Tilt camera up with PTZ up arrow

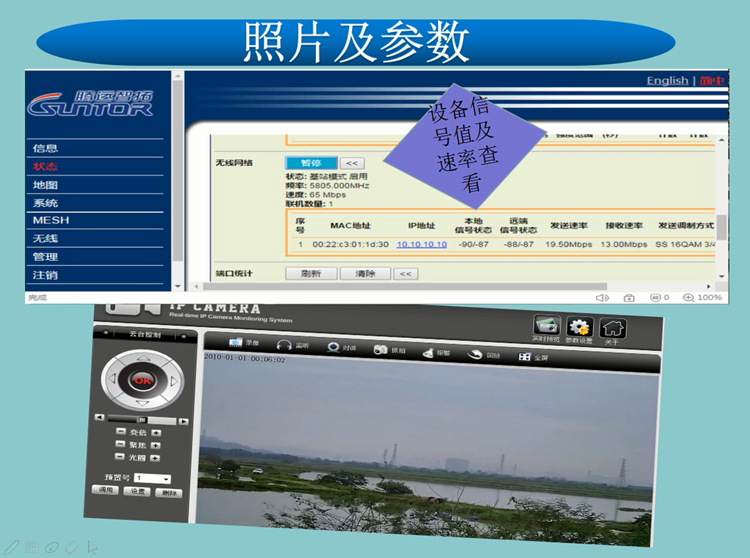pyautogui.click(x=143, y=358)
